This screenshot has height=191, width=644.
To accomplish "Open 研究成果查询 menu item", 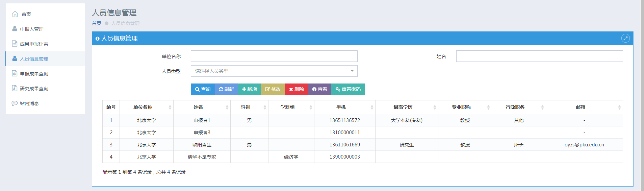I will click(45, 88).
